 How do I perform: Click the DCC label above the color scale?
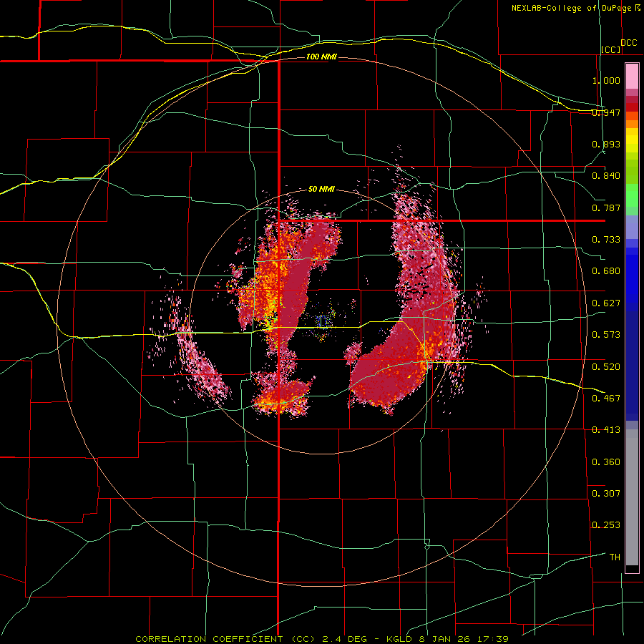pyautogui.click(x=628, y=43)
